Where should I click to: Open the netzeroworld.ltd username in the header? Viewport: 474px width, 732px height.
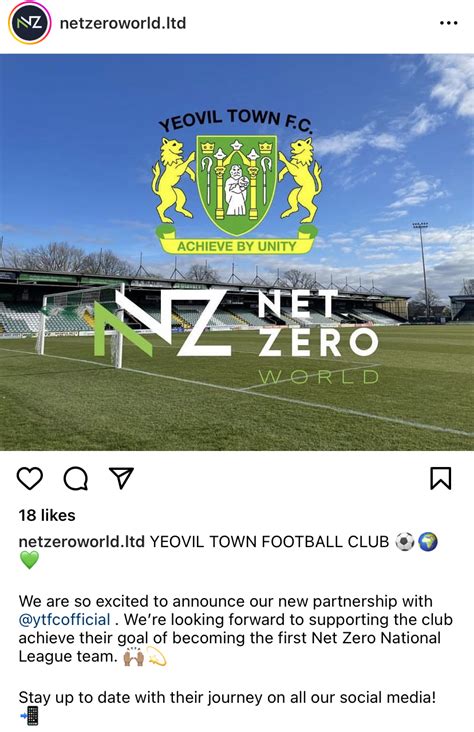coord(123,23)
